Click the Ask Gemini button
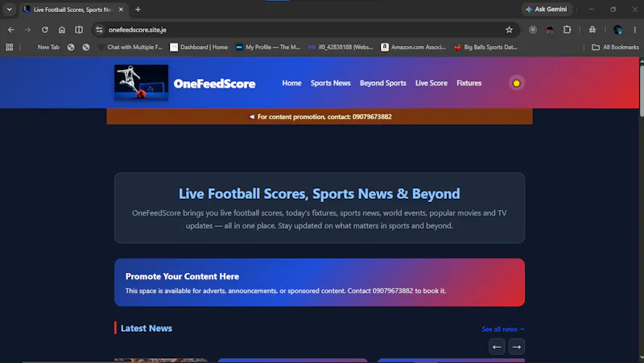 (547, 9)
